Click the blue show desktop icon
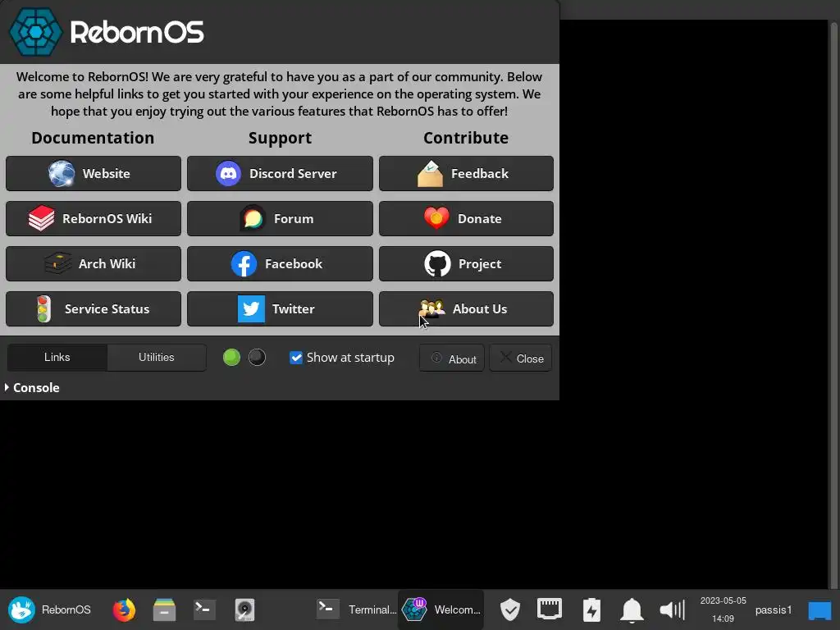Image resolution: width=840 pixels, height=630 pixels. click(x=819, y=610)
